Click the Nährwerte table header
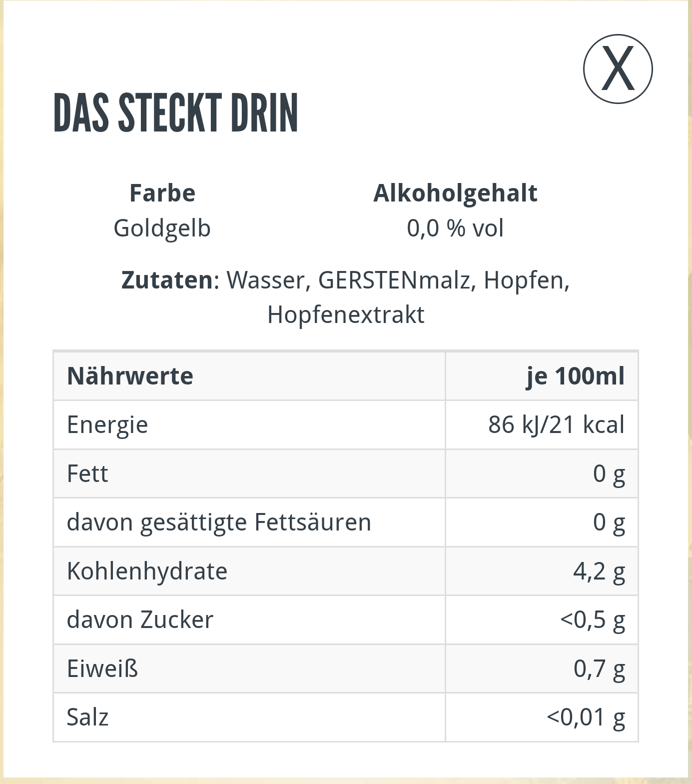Screen dimensions: 692x784 pyautogui.click(x=130, y=376)
